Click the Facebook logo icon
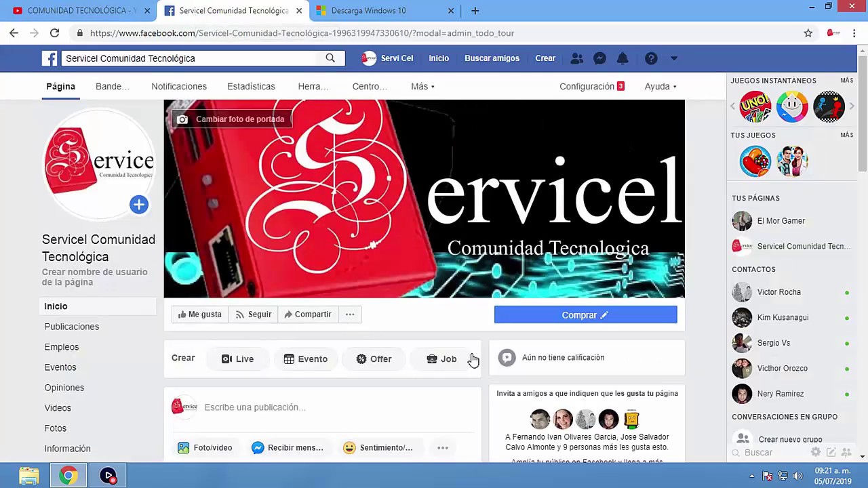Screen dimensions: 868x488 pos(50,58)
